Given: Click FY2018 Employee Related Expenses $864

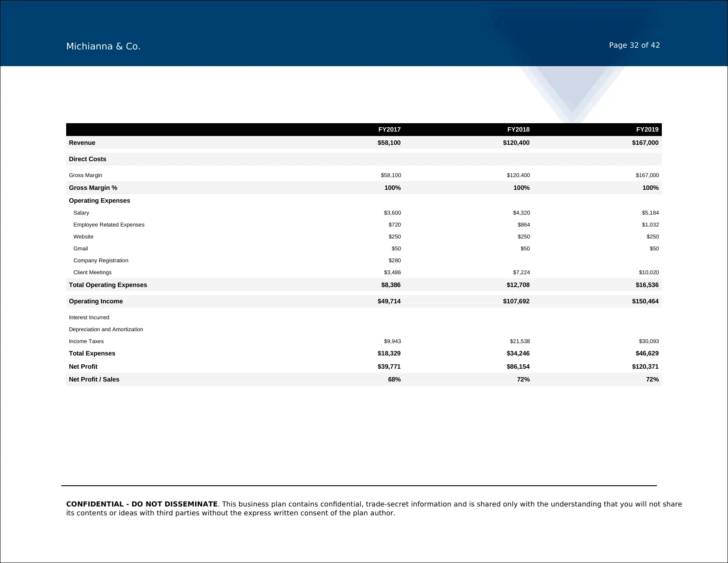Looking at the screenshot, I should [x=524, y=225].
